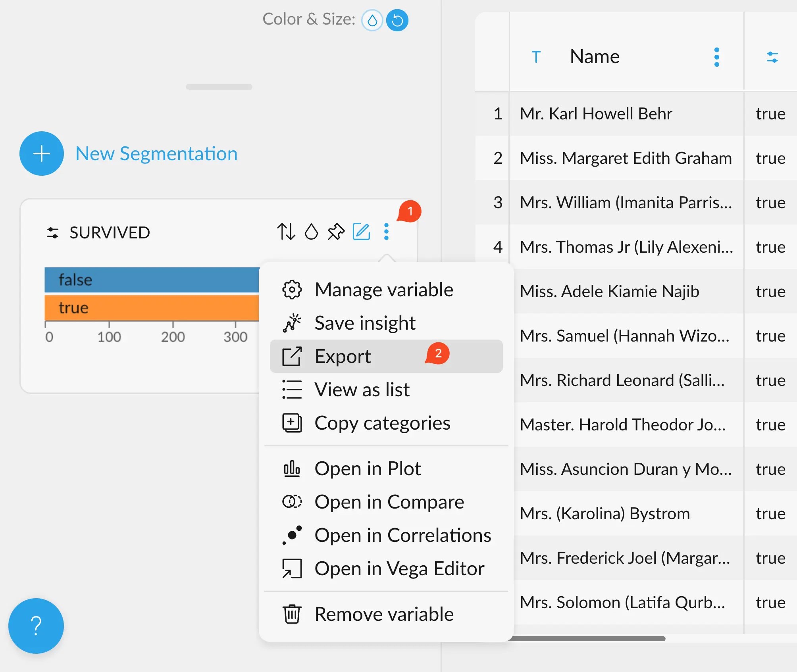Click the reset icon beside Color & Size
The height and width of the screenshot is (672, 797).
[x=397, y=20]
